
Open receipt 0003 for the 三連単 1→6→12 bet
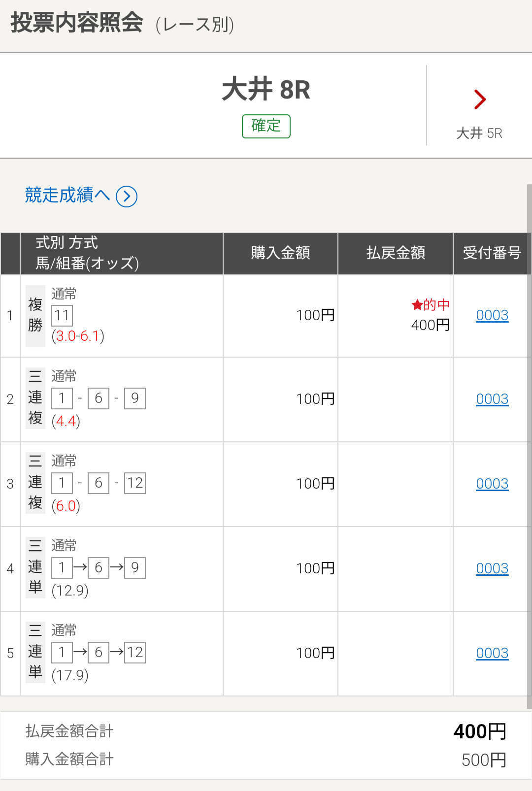point(492,653)
